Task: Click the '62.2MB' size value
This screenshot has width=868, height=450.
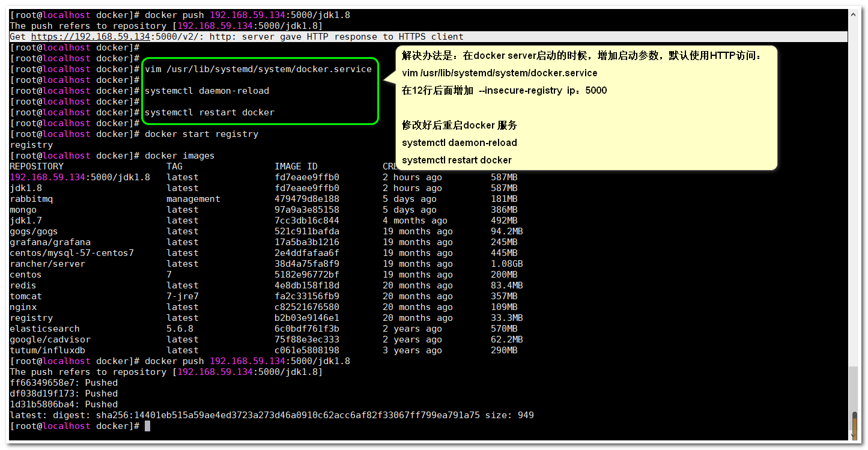Action: (x=507, y=339)
